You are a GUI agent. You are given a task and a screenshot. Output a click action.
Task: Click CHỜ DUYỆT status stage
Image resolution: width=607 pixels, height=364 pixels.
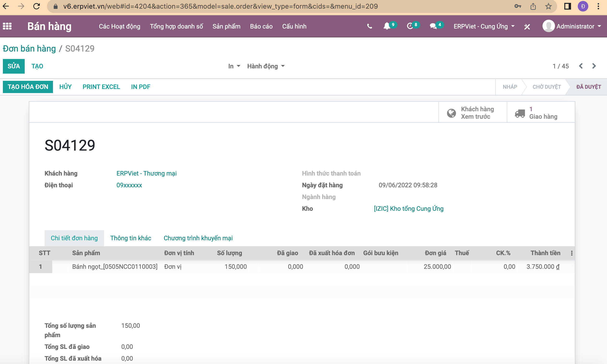coord(547,87)
